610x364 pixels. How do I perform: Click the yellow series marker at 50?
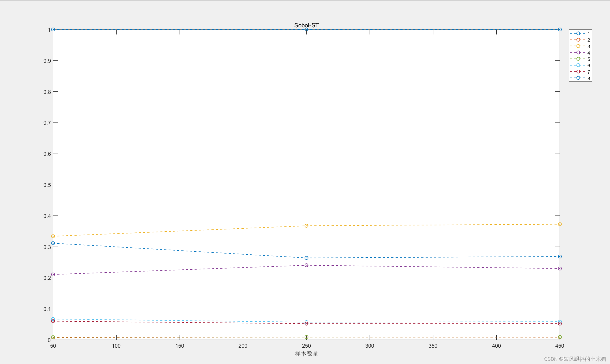click(x=53, y=236)
